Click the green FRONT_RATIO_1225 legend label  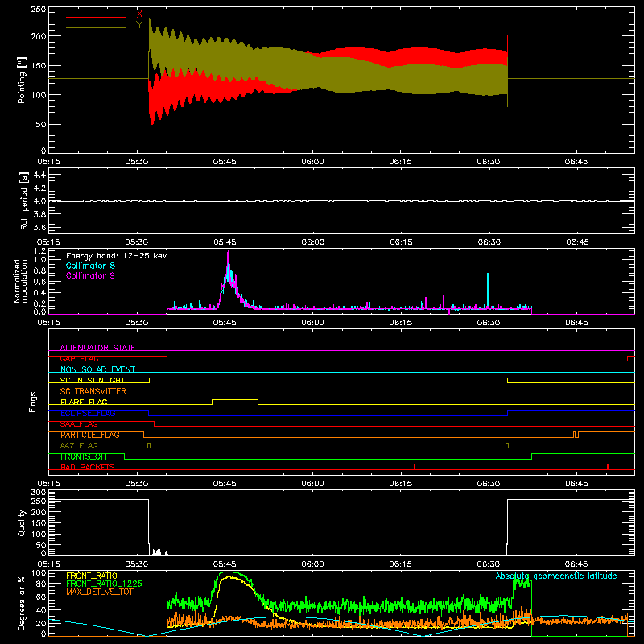click(x=105, y=584)
